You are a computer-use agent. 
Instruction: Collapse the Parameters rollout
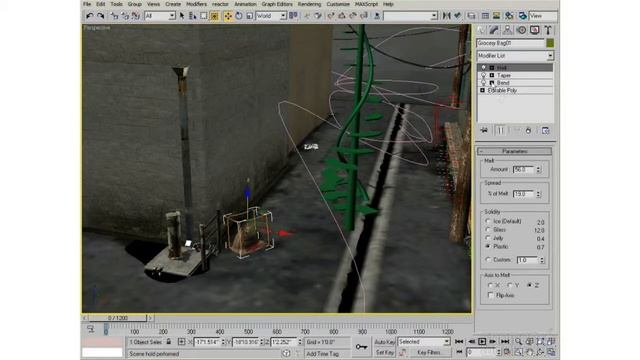coord(514,151)
